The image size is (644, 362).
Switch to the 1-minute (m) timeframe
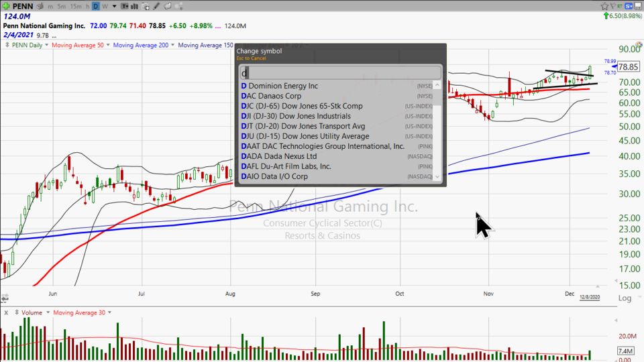pos(50,6)
